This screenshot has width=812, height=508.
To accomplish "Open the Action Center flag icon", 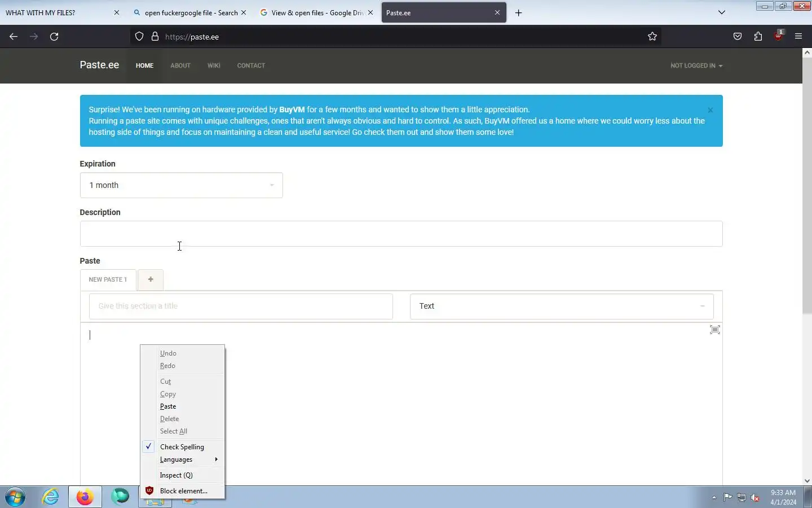I will click(x=728, y=497).
